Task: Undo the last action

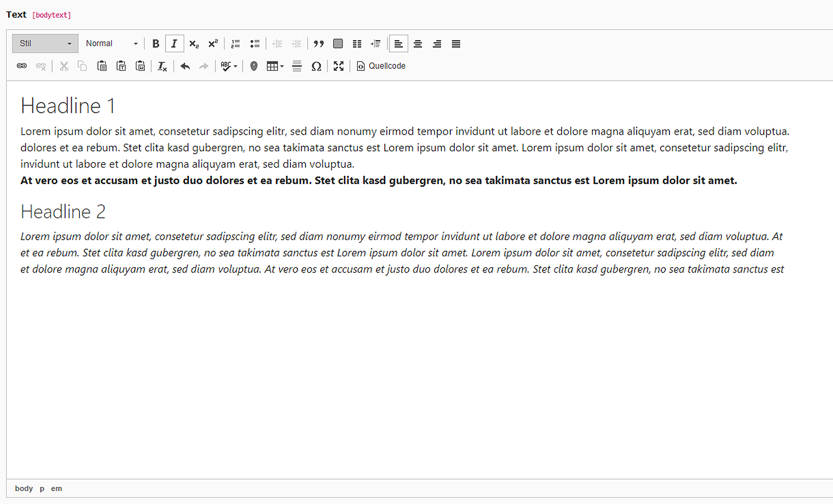Action: tap(185, 66)
